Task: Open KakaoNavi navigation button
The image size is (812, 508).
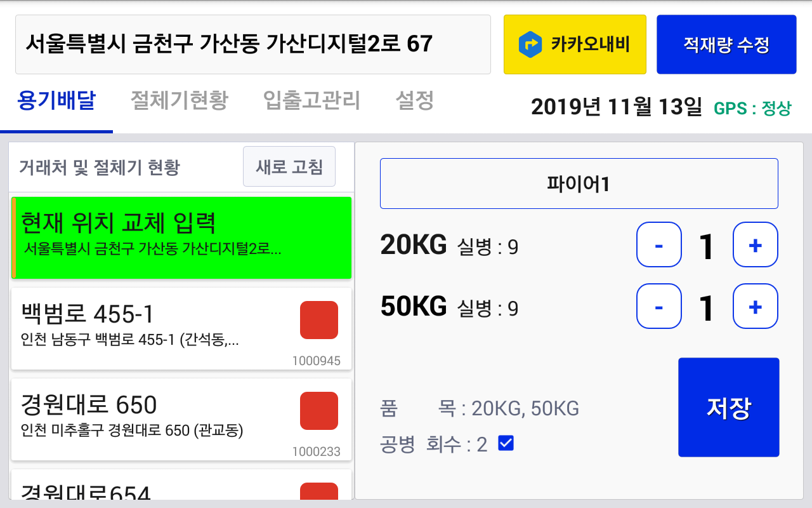Action: point(575,44)
